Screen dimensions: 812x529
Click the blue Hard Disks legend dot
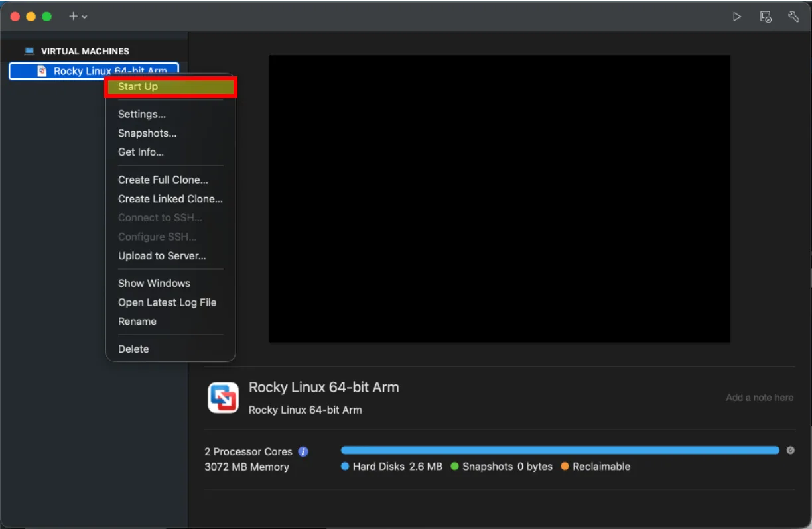tap(345, 467)
